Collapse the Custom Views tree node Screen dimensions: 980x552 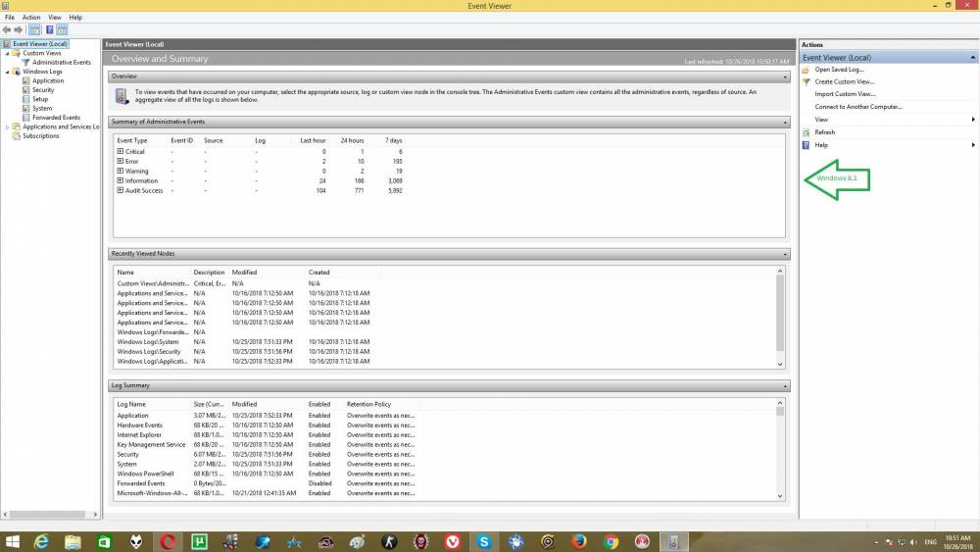(8, 54)
